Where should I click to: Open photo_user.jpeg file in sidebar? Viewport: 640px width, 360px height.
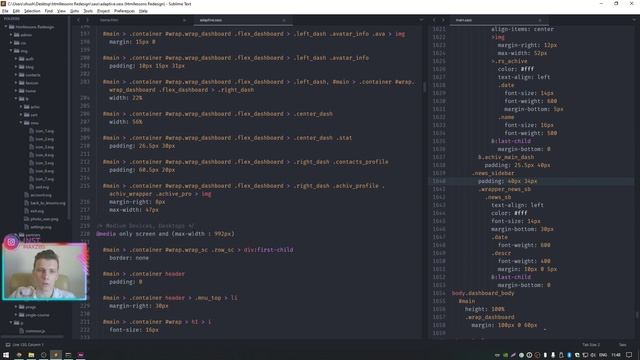[x=41, y=219]
